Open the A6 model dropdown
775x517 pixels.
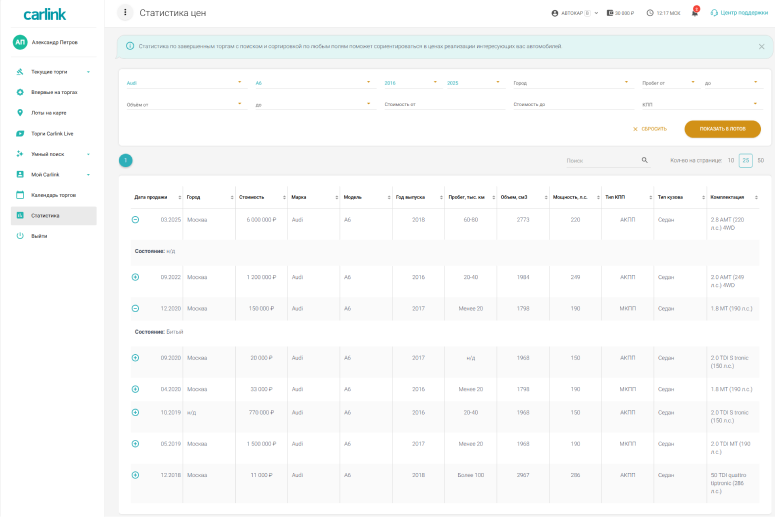click(x=312, y=83)
